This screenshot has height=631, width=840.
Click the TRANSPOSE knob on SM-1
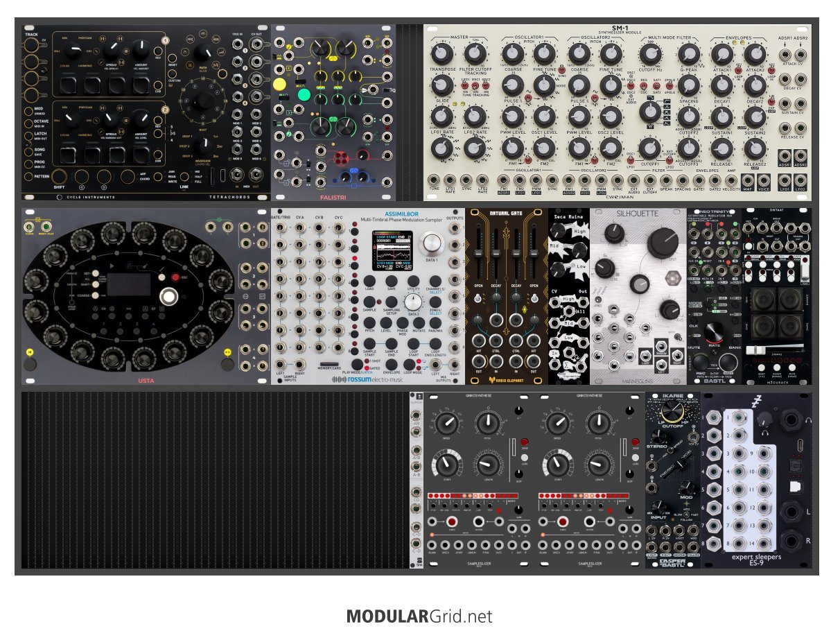click(x=441, y=54)
